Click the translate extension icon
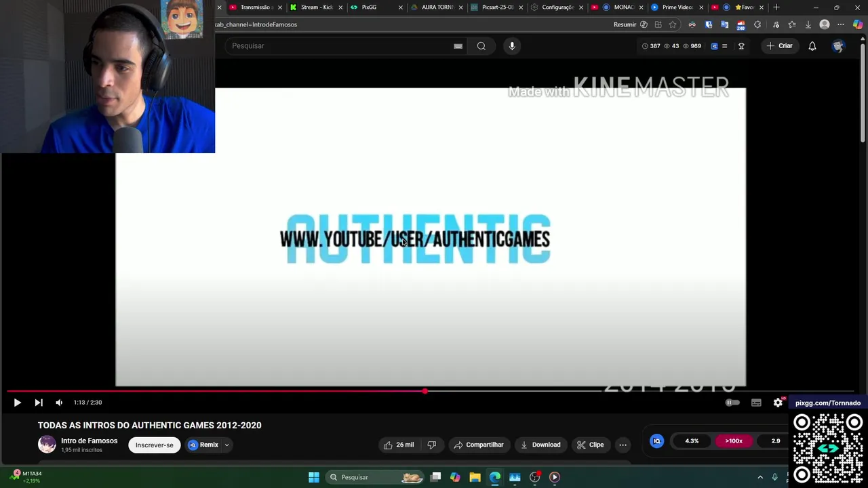Image resolution: width=868 pixels, height=488 pixels. click(724, 24)
